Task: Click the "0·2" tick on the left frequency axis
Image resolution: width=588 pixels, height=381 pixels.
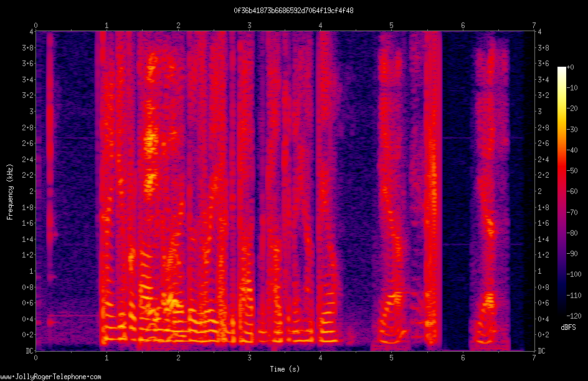Action: [x=27, y=335]
